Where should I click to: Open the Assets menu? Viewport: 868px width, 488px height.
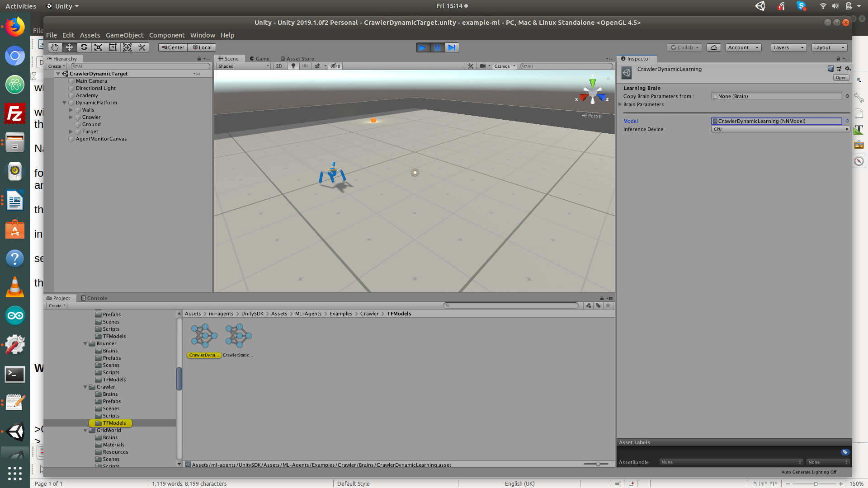[x=90, y=35]
